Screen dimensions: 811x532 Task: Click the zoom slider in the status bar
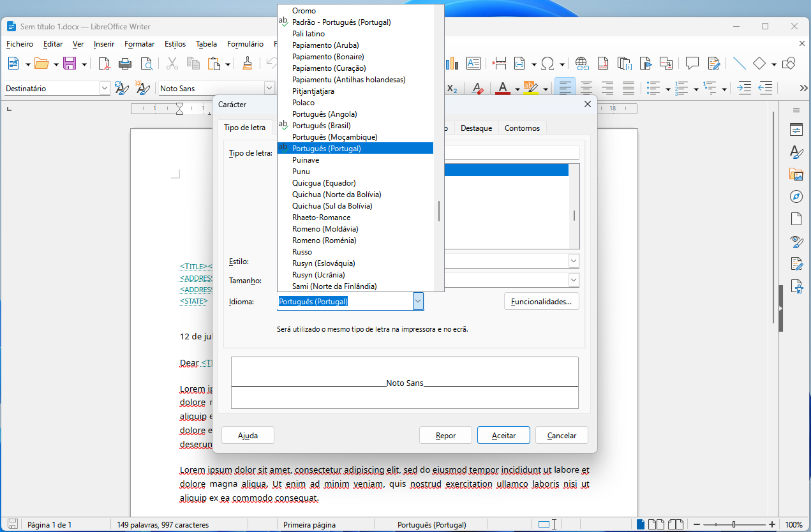click(733, 525)
